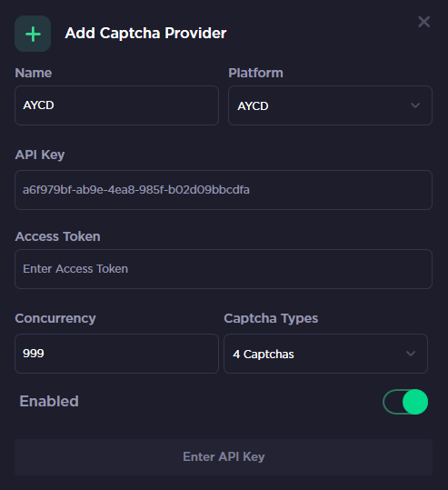Click the API Key label

point(40,155)
